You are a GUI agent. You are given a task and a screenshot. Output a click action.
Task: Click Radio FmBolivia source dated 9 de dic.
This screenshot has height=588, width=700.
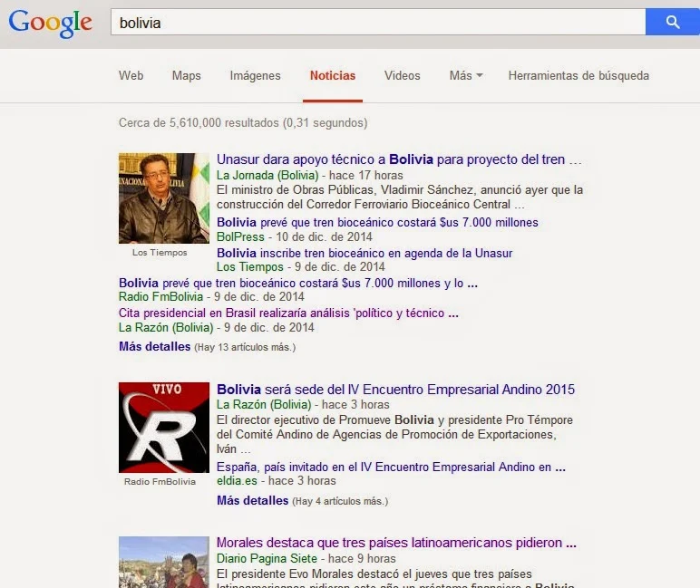pos(160,296)
